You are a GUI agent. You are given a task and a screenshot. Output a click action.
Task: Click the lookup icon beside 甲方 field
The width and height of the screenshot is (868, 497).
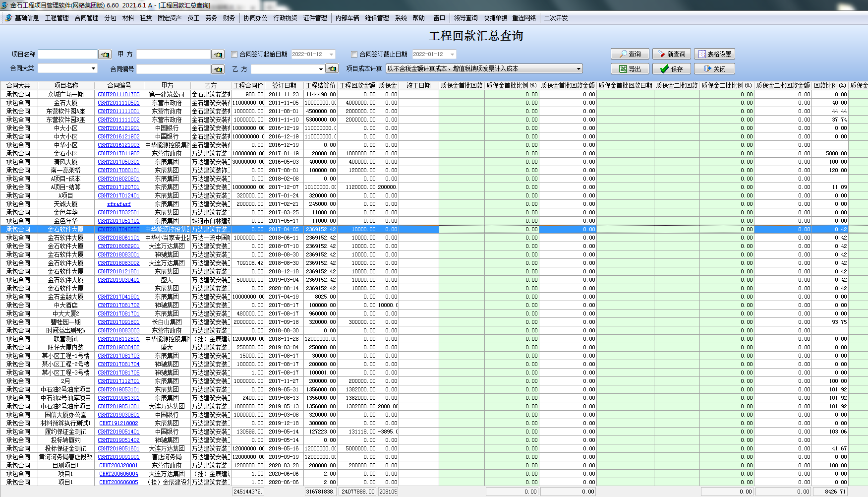(x=218, y=55)
